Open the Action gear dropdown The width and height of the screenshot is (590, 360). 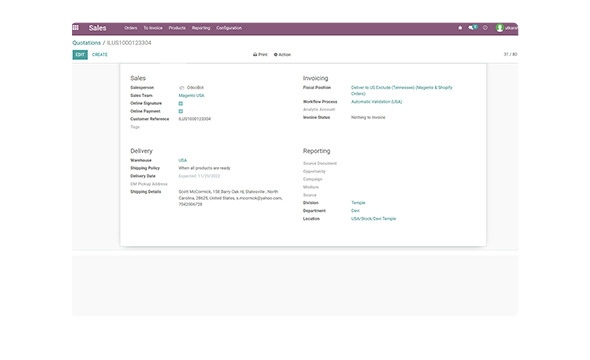pyautogui.click(x=282, y=55)
